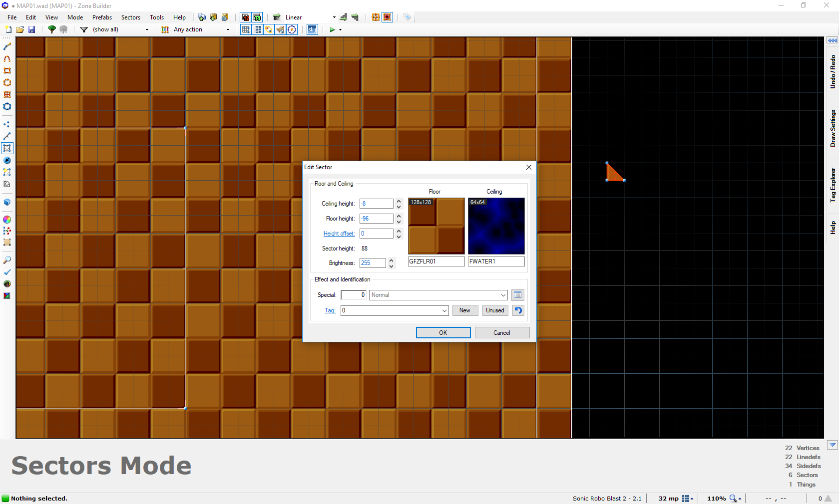Image resolution: width=839 pixels, height=504 pixels.
Task: Click the green tree toolbar icon
Action: point(51,29)
